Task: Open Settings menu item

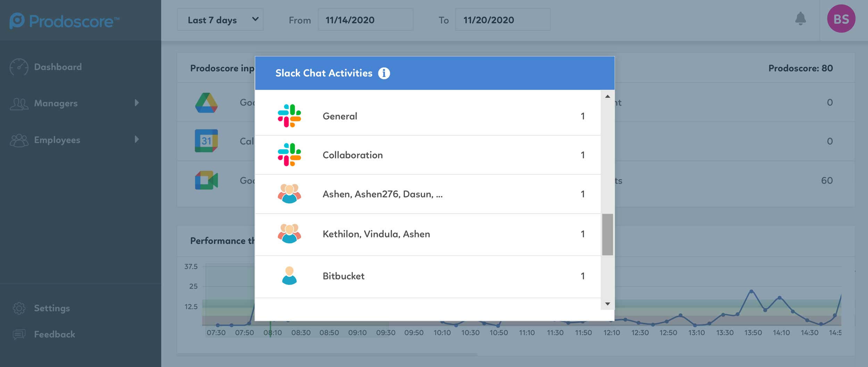Action: tap(52, 308)
